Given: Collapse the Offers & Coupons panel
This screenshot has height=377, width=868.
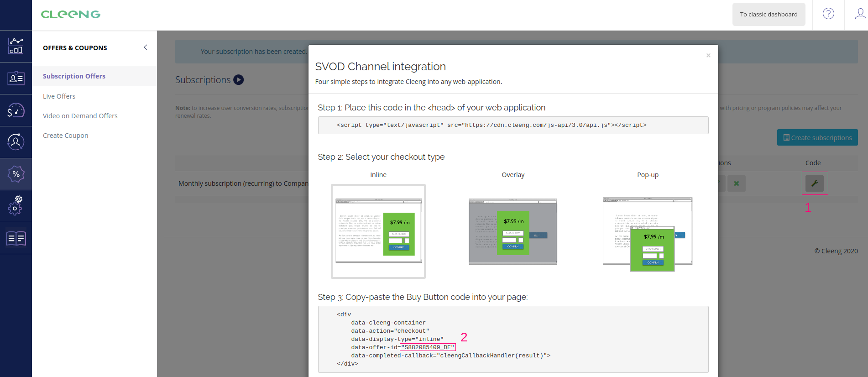Looking at the screenshot, I should 146,47.
